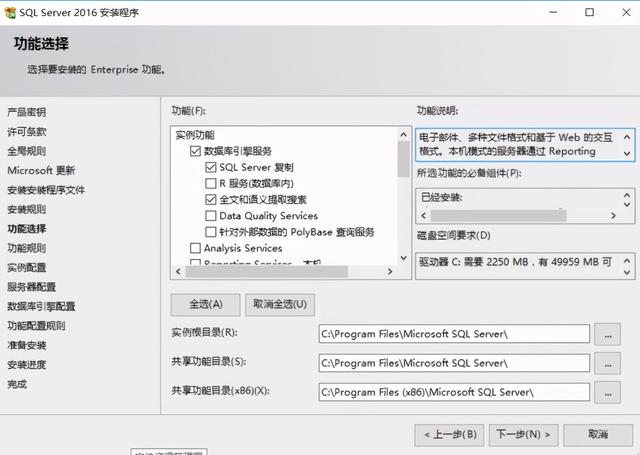
Task: Click right arrow of feature list horizontal scrollbar
Action: click(x=390, y=271)
